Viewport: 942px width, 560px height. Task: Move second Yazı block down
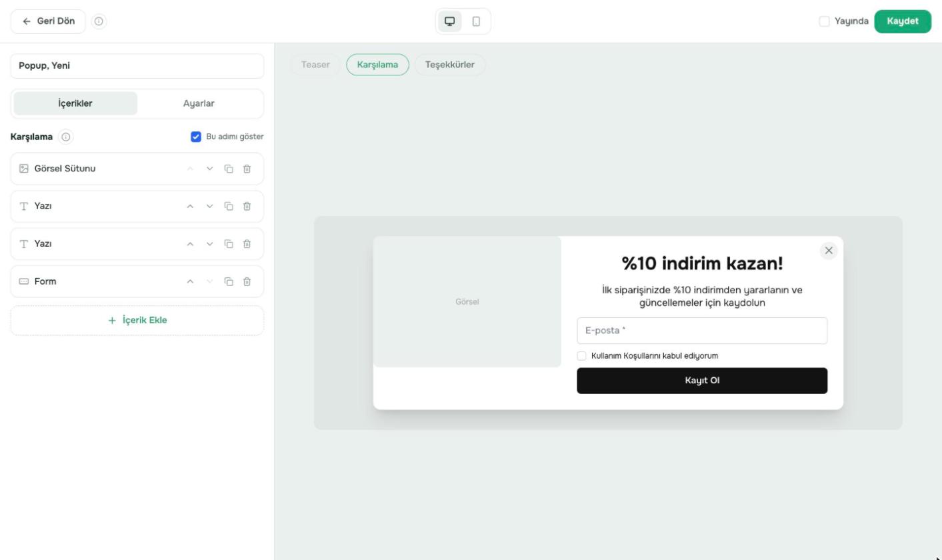(209, 244)
